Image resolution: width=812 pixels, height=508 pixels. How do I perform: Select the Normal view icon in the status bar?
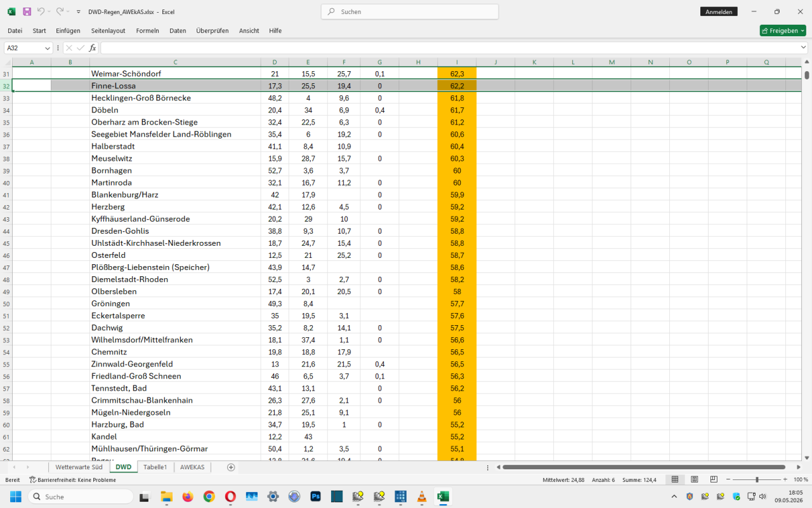tap(675, 479)
